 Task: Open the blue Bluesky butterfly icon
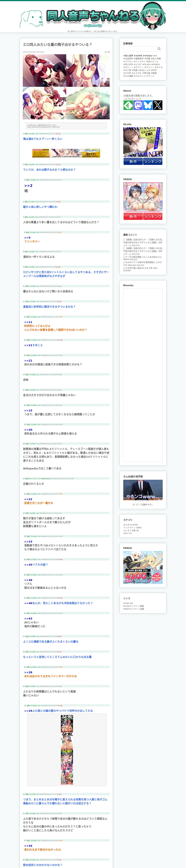(x=148, y=105)
